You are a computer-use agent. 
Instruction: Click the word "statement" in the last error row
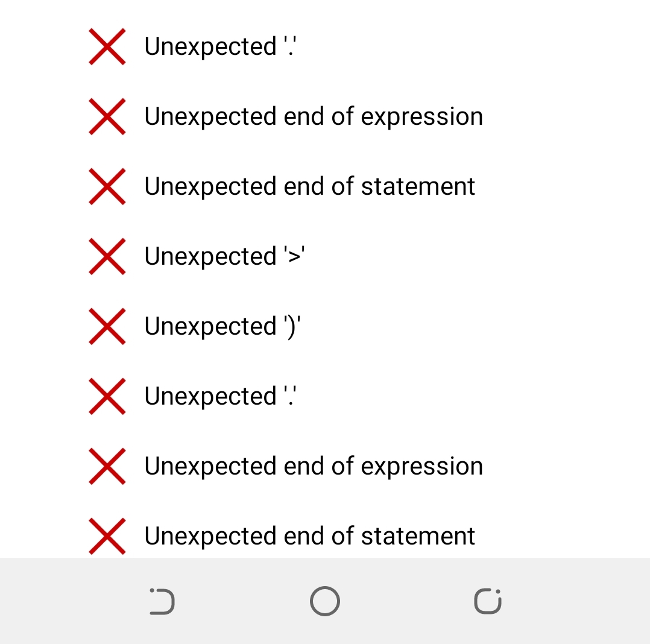pyautogui.click(x=418, y=536)
